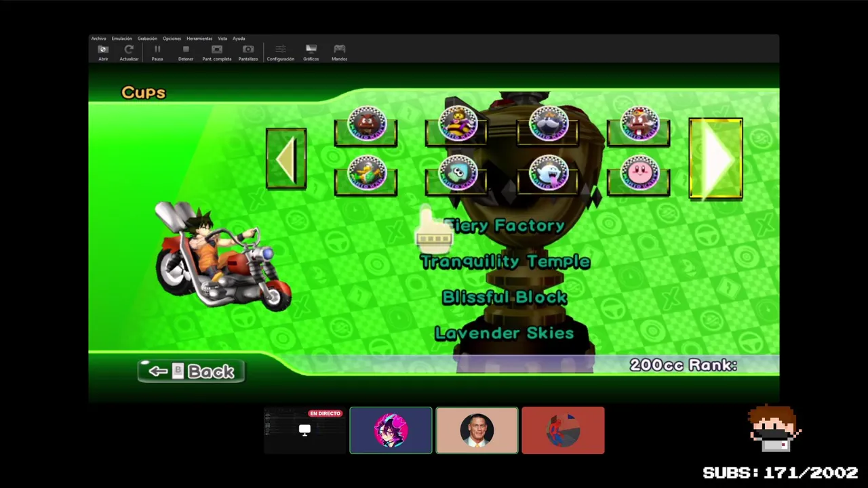Click the Cups screen title
Viewport: 868px width, 488px height.
tap(144, 93)
